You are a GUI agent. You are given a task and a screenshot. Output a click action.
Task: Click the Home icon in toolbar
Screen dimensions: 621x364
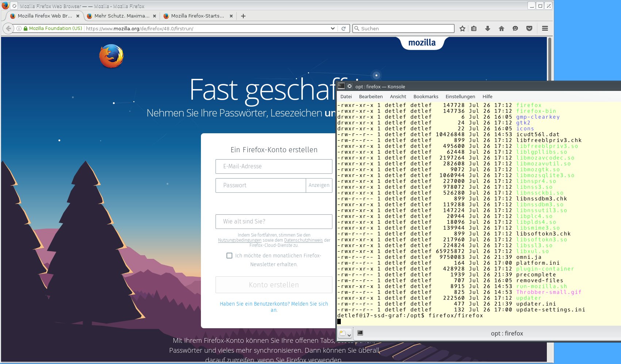501,28
